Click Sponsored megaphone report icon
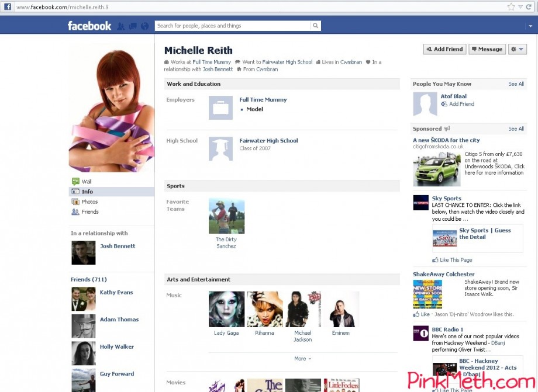The height and width of the screenshot is (392, 538). point(447,129)
